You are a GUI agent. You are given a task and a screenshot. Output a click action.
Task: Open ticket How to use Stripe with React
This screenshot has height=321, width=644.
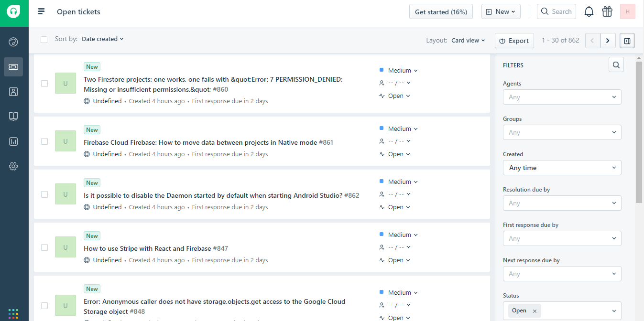coord(156,248)
